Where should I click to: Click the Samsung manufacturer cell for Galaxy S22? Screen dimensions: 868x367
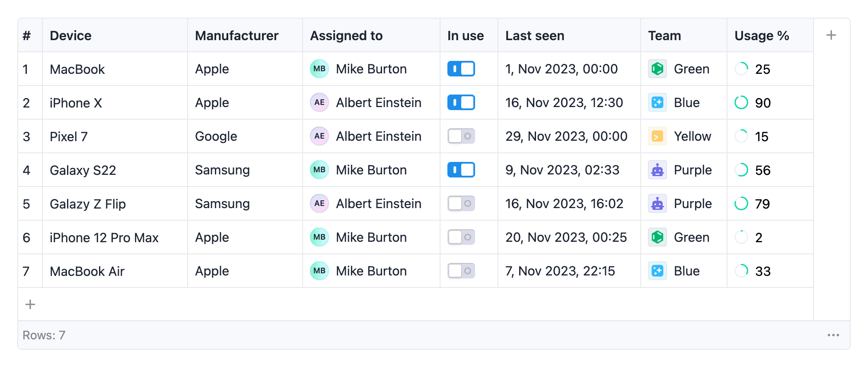pos(222,170)
